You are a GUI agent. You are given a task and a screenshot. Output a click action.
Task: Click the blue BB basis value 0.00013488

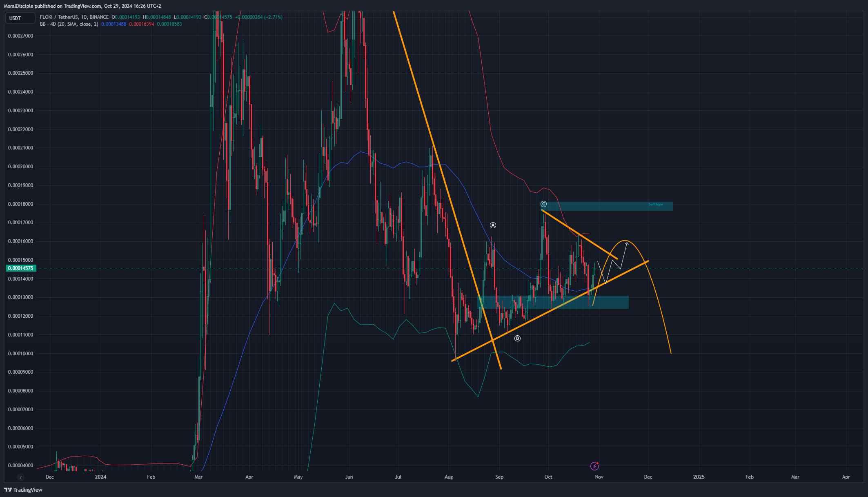[x=114, y=24]
